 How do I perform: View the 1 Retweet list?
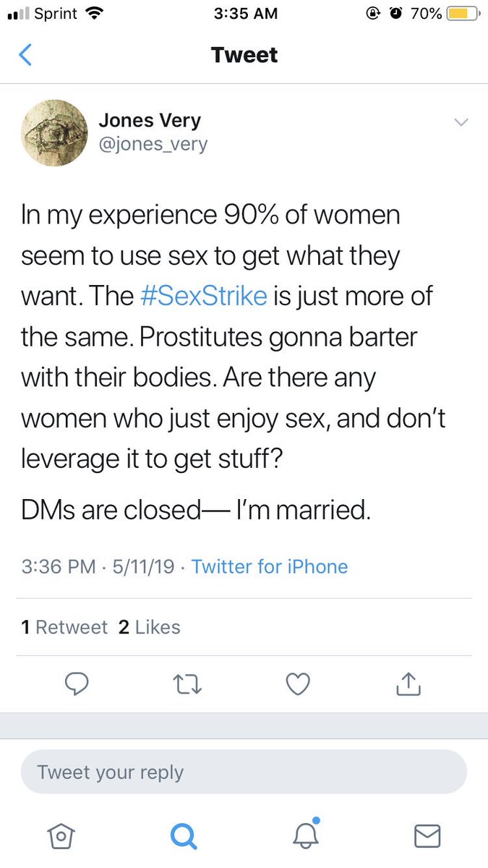pyautogui.click(x=64, y=627)
